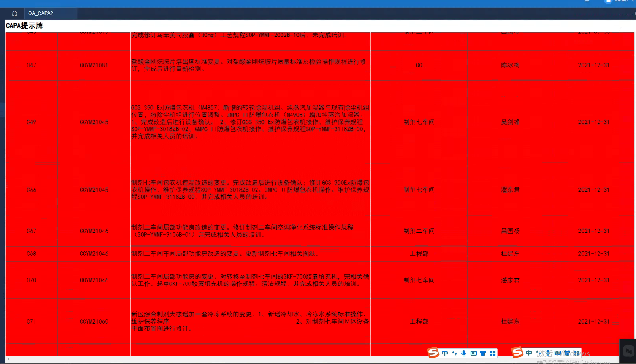Start voice input on left Sogou bar
636x364 pixels.
464,353
